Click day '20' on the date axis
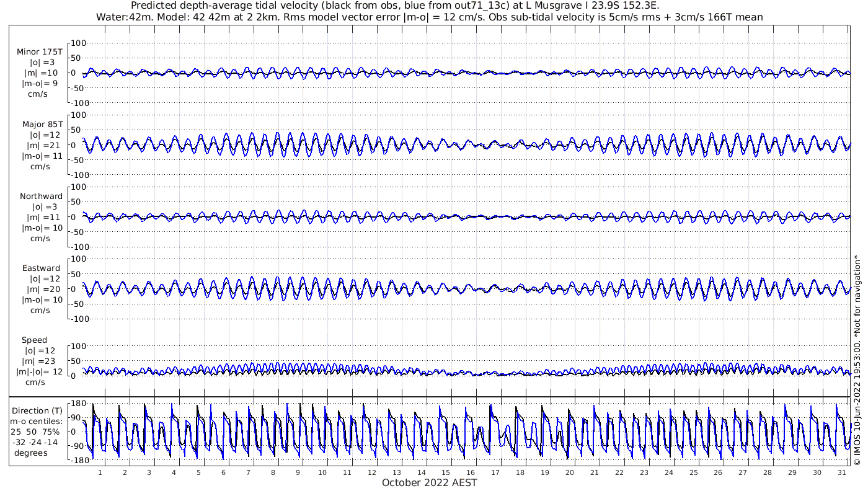 [570, 472]
